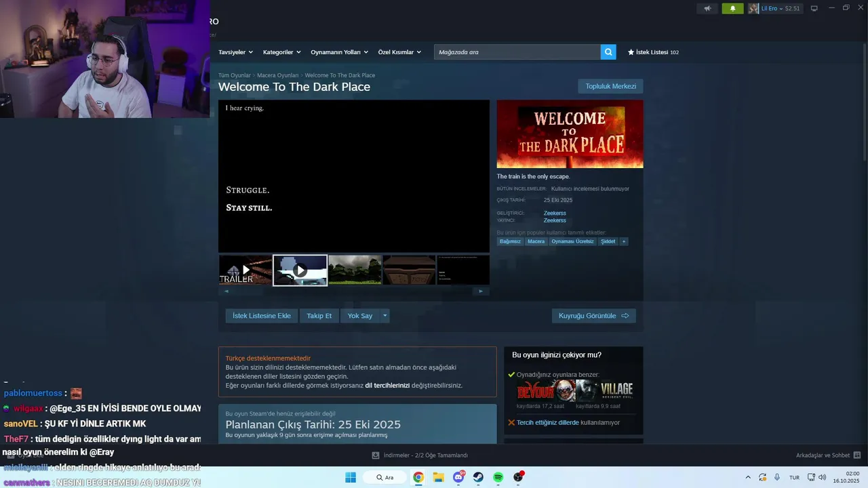
Task: Click the microphone tray icon
Action: pyautogui.click(x=777, y=477)
